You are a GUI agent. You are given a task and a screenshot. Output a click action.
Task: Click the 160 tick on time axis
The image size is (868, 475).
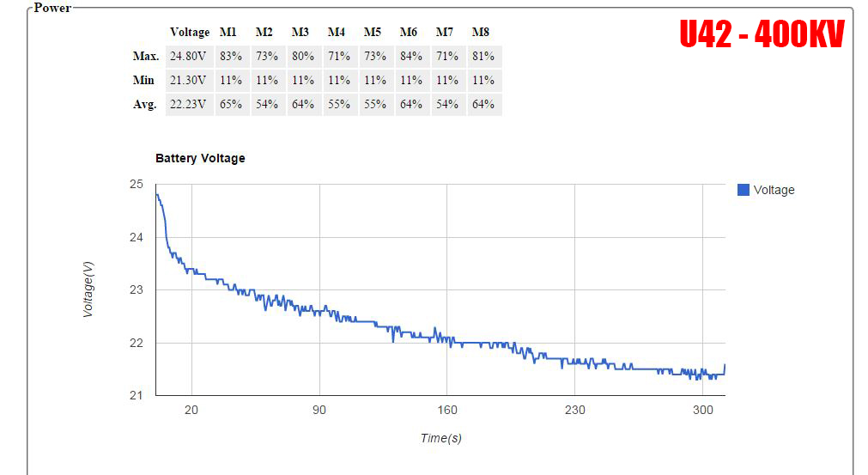(x=447, y=410)
